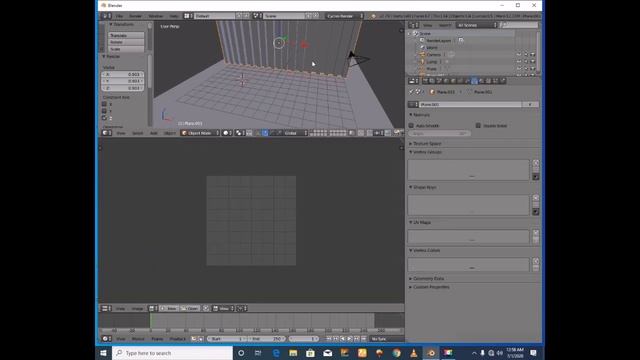Click the Scale button in tool shelf
This screenshot has width=640, height=360.
point(126,49)
